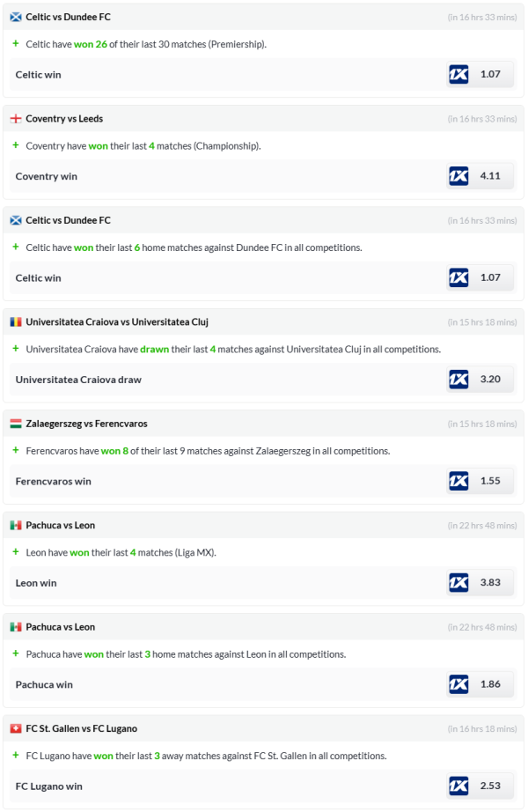Click the 1X bookmaker icon beside odds 4.11

tap(458, 176)
